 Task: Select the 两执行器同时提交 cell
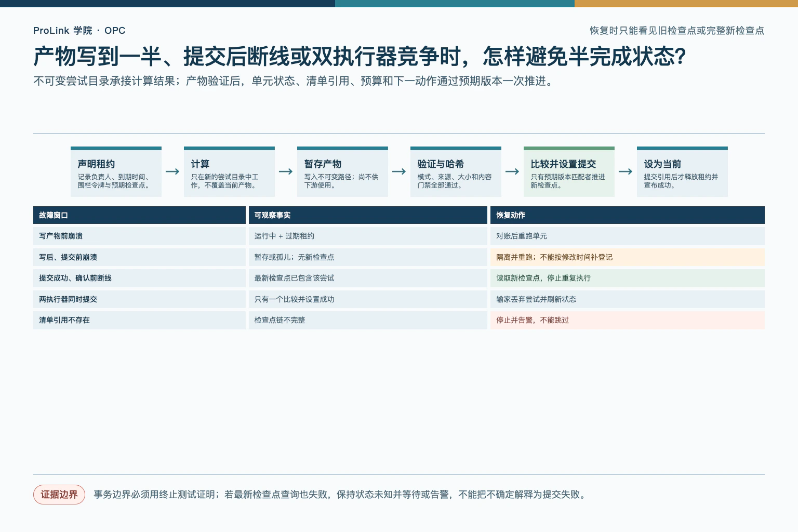(x=139, y=299)
